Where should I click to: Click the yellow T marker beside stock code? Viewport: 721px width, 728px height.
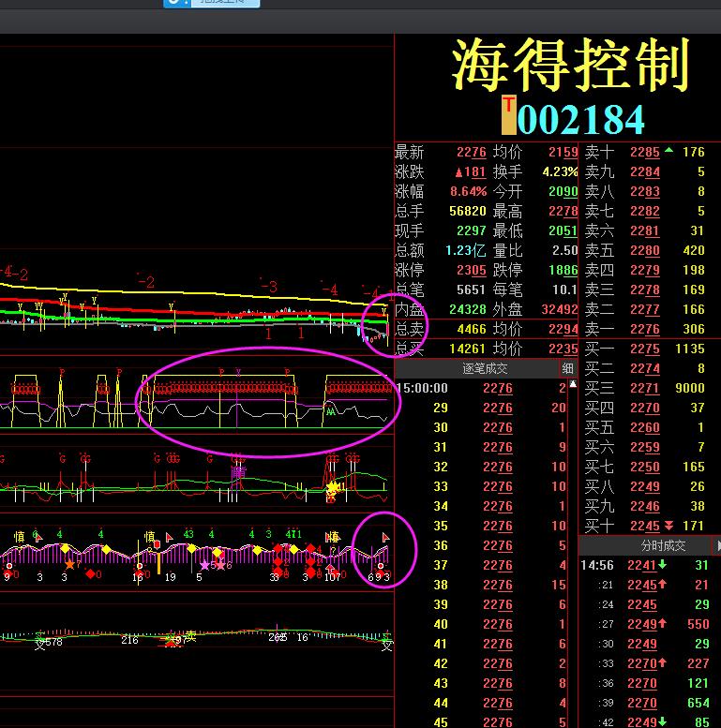[509, 114]
